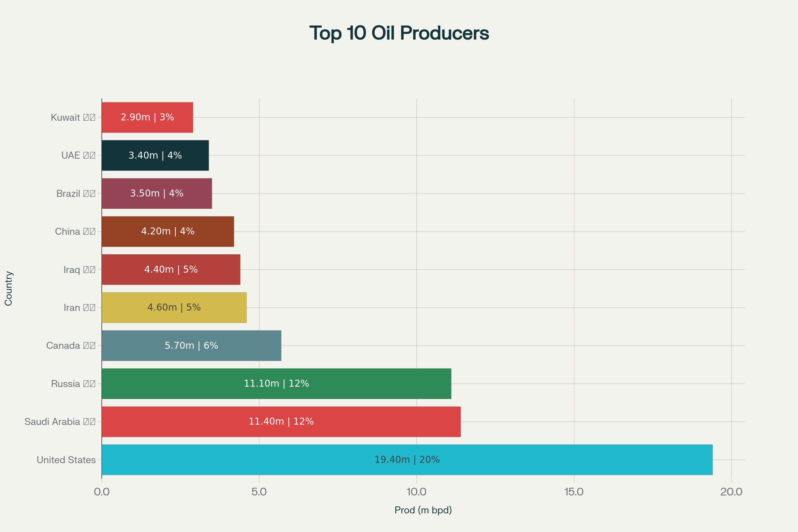Select the China brown bar
This screenshot has height=532, width=798.
(168, 231)
